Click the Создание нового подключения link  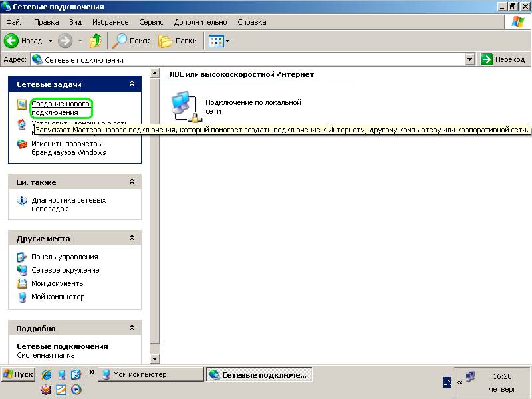point(61,108)
